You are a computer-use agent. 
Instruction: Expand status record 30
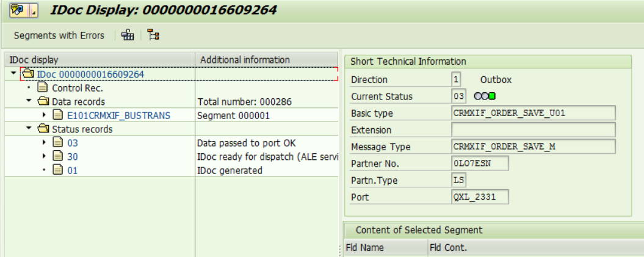tap(45, 157)
